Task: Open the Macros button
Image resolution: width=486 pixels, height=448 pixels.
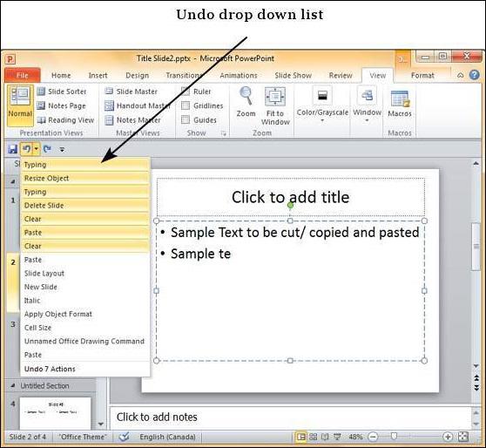Action: 400,104
